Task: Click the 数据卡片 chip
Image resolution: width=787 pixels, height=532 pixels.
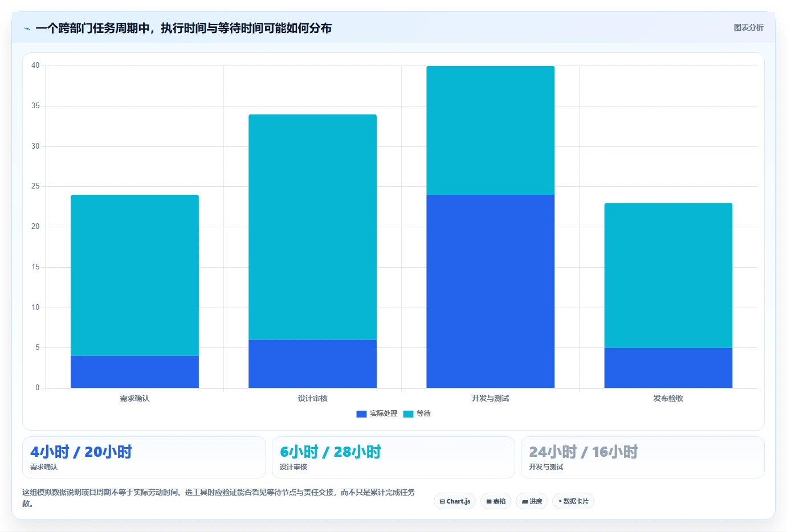Action: coord(573,501)
